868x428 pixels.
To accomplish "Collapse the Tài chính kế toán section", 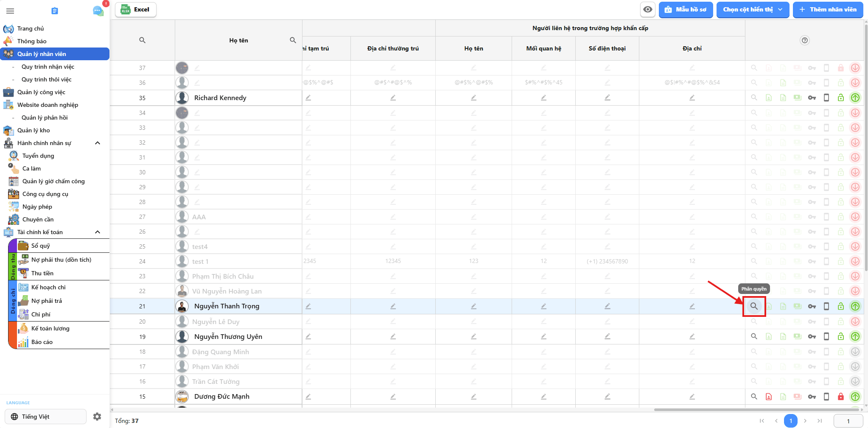I will click(98, 232).
